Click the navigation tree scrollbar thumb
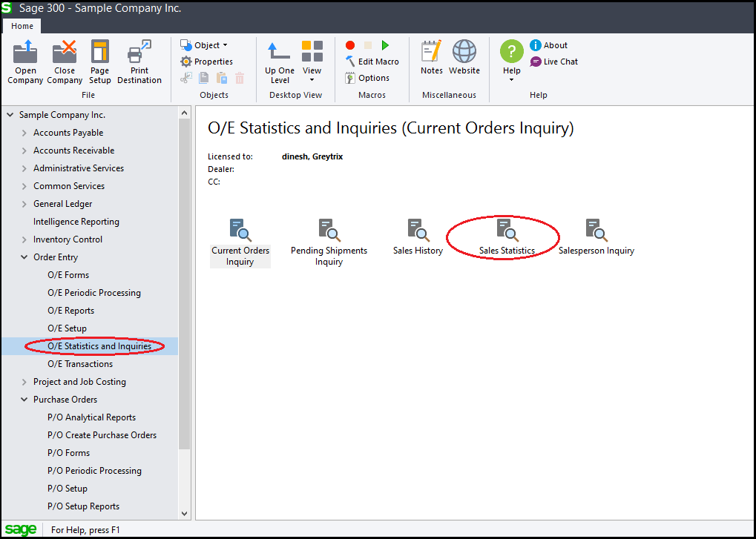 click(x=184, y=283)
